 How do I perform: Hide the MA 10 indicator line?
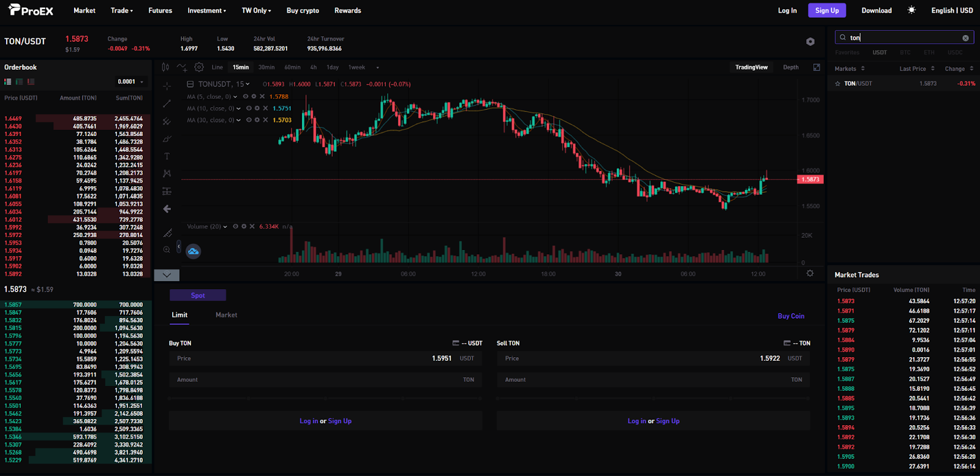coord(249,108)
